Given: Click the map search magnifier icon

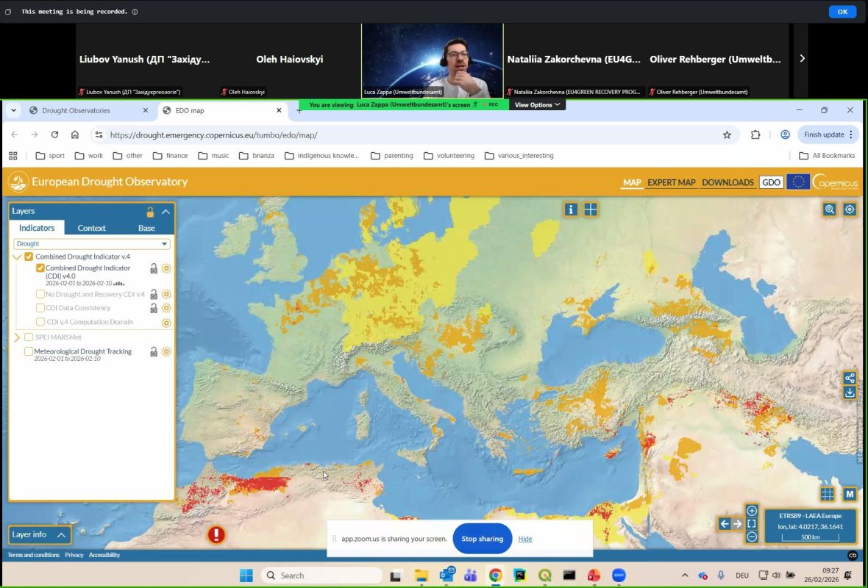Looking at the screenshot, I should click(830, 209).
